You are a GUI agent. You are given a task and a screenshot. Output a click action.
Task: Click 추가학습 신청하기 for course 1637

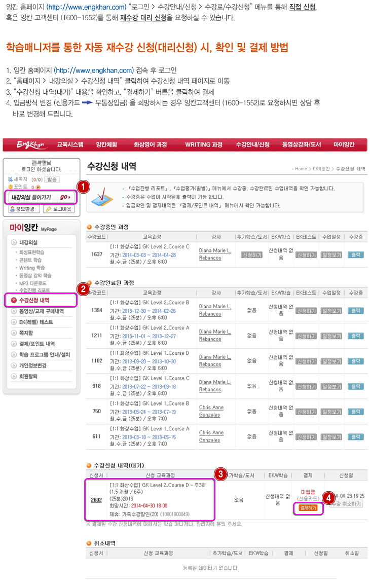pos(252,255)
